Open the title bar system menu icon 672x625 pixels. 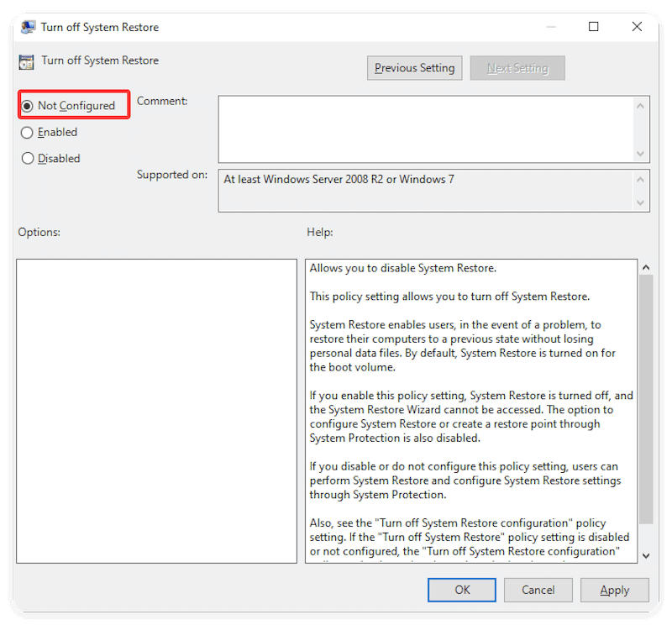(26, 27)
